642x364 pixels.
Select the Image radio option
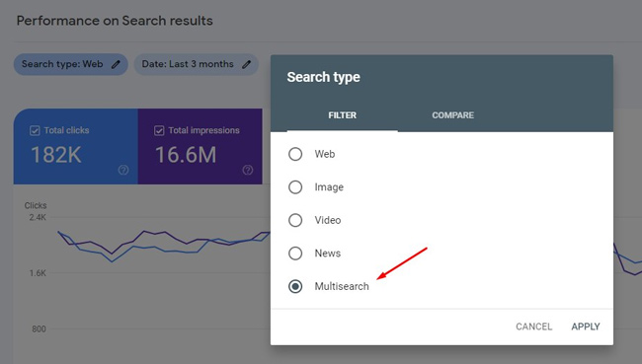click(295, 187)
